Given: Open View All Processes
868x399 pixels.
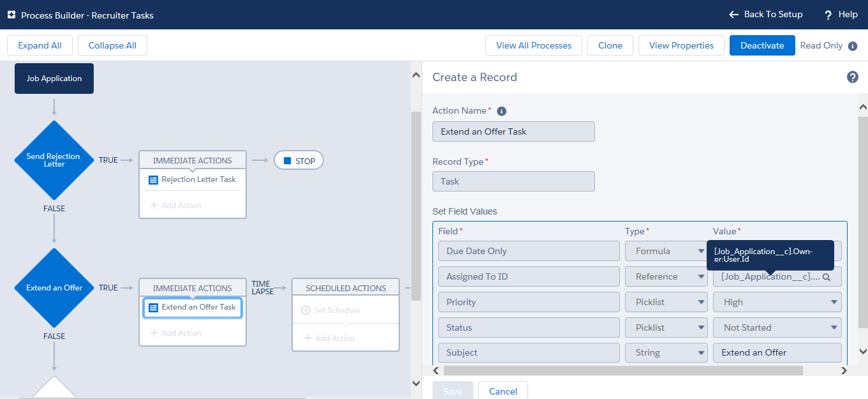Looking at the screenshot, I should [533, 45].
